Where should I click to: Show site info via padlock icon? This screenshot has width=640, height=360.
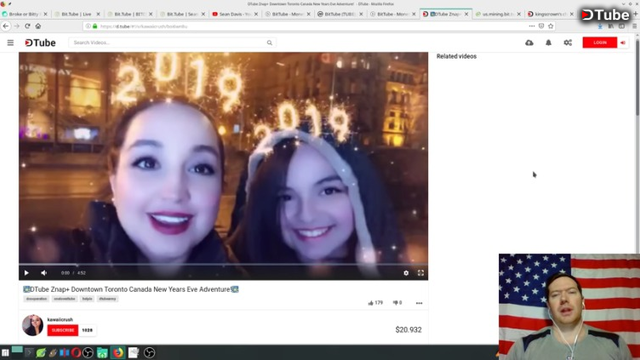click(95, 26)
